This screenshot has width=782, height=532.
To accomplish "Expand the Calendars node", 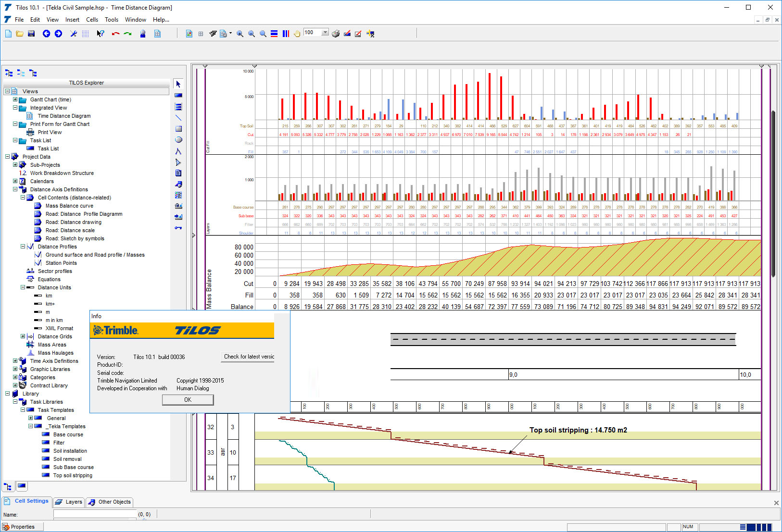I will pyautogui.click(x=15, y=181).
